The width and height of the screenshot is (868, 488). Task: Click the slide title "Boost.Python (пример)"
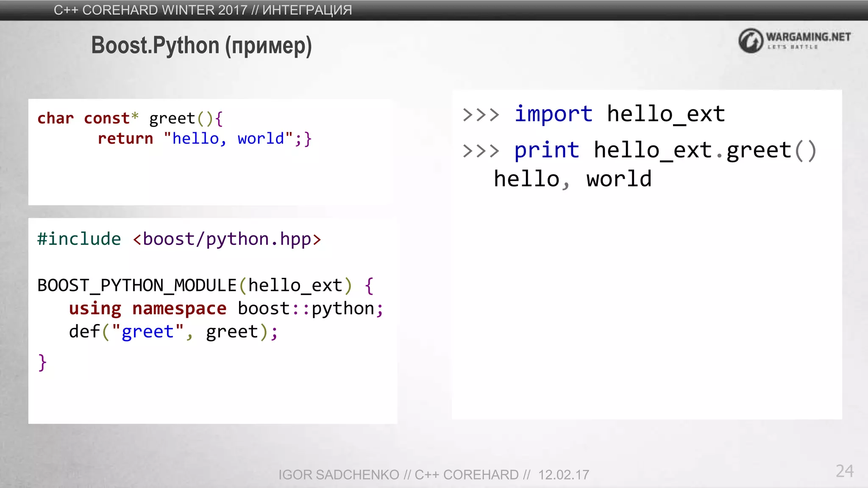click(x=201, y=46)
